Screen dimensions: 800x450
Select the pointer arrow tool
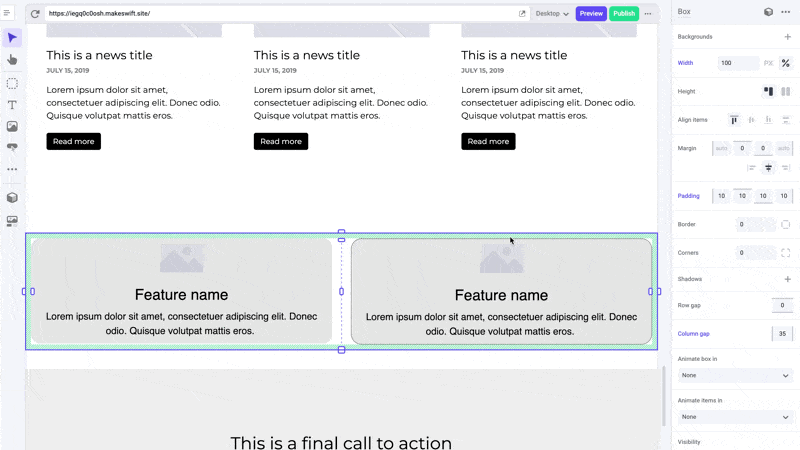pos(12,38)
